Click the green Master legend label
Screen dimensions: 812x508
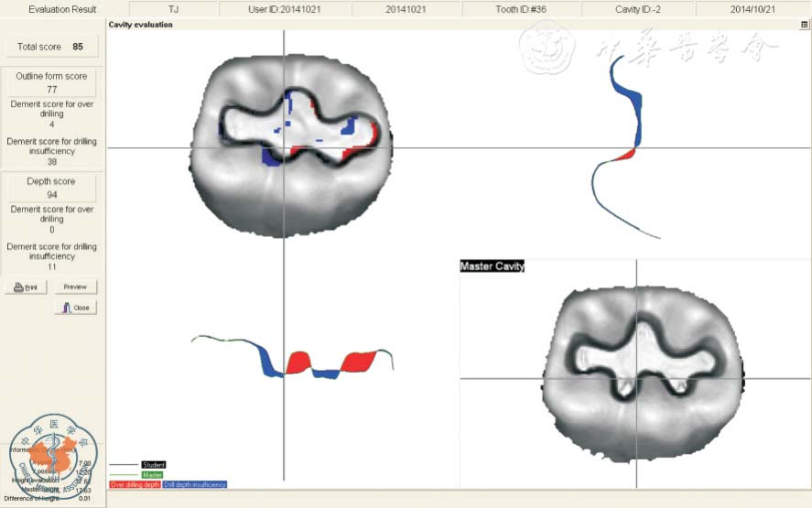pos(152,474)
